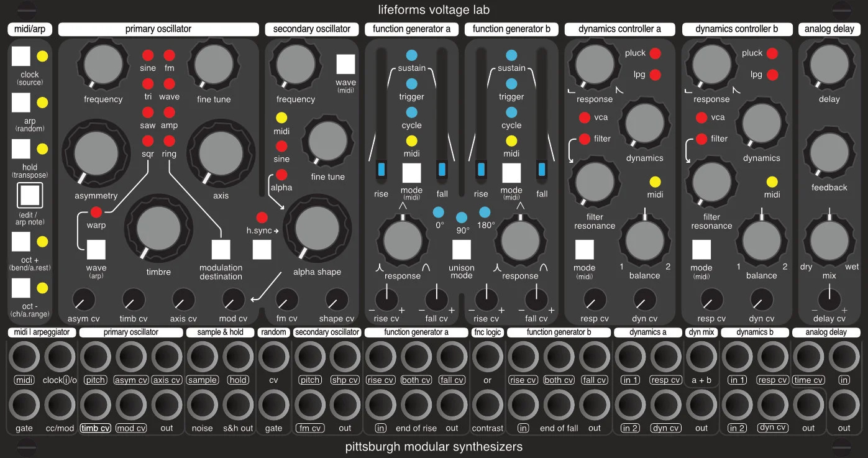Click the asym cv attenuator knob
The height and width of the screenshot is (458, 868).
point(83,300)
